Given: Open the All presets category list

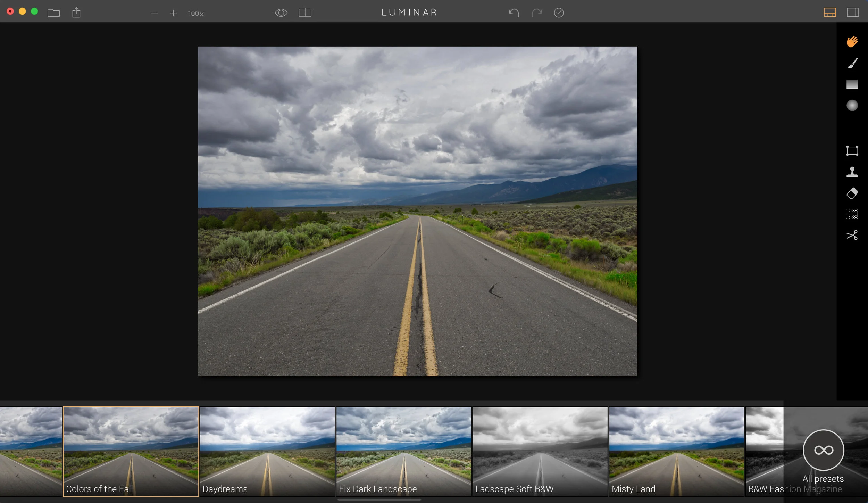Looking at the screenshot, I should [x=823, y=451].
